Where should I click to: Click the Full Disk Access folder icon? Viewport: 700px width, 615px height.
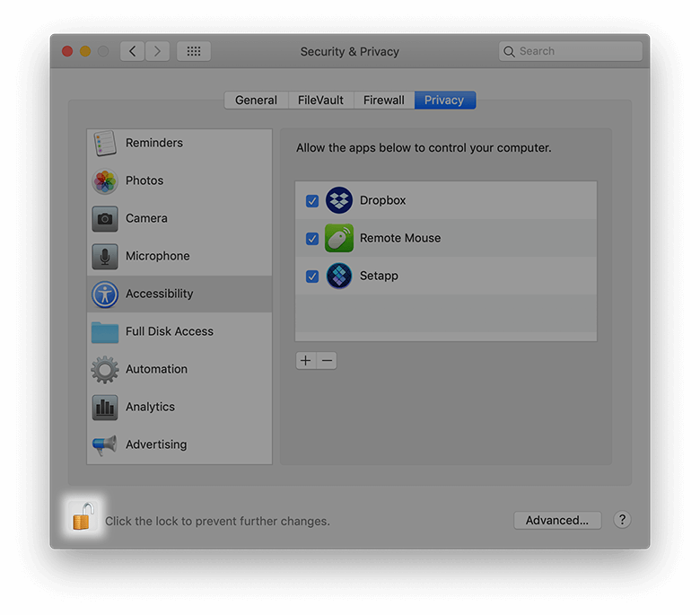[105, 332]
